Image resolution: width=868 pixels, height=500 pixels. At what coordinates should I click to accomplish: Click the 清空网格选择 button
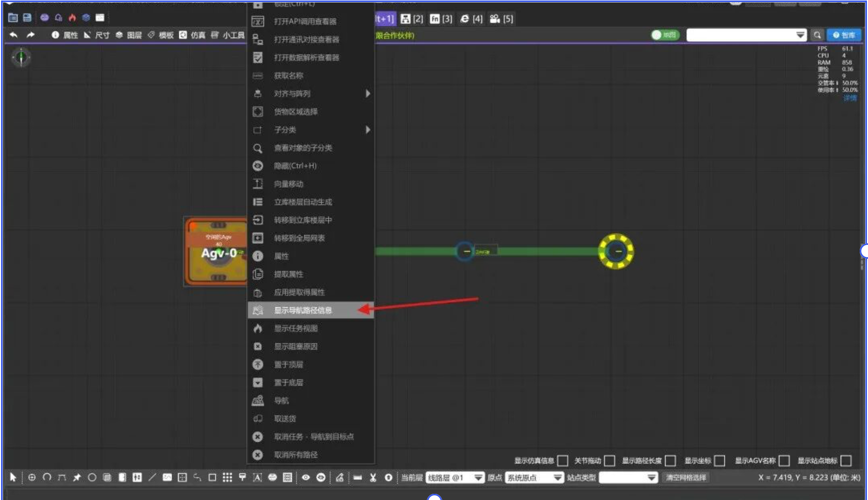tap(686, 478)
